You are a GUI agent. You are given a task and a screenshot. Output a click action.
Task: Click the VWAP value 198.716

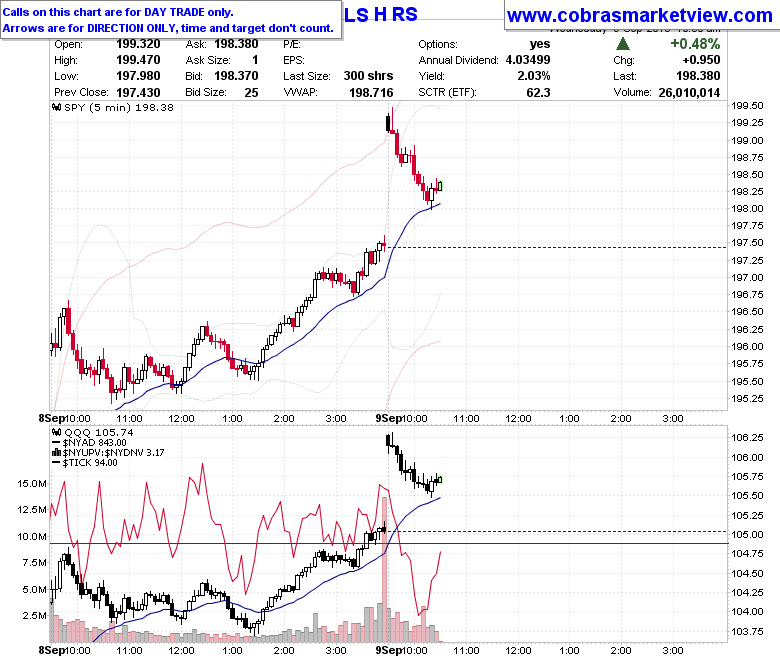click(x=371, y=93)
